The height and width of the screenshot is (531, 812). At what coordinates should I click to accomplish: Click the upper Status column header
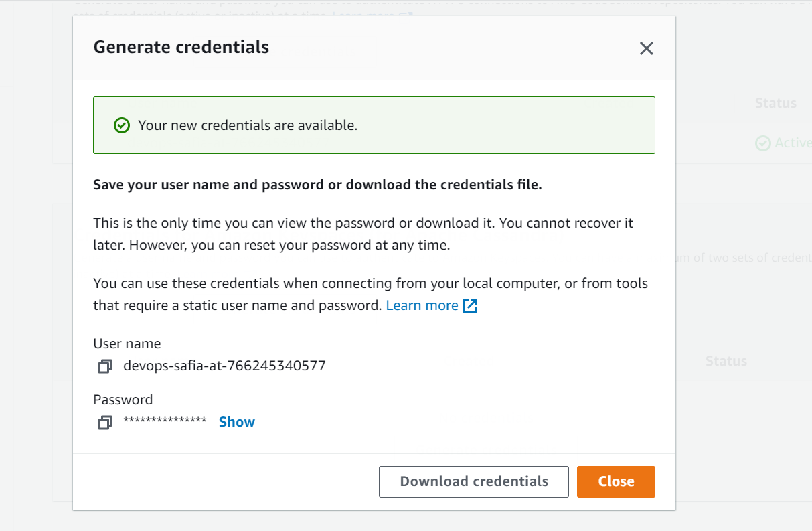[776, 103]
